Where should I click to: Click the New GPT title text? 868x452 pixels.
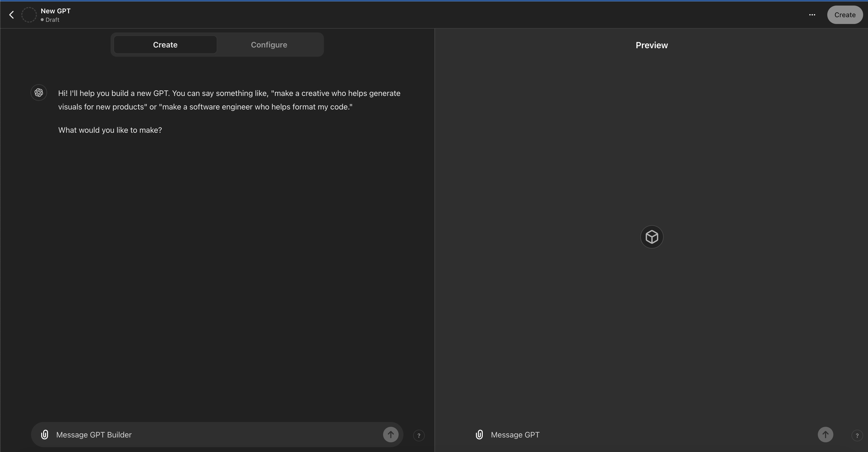[56, 11]
